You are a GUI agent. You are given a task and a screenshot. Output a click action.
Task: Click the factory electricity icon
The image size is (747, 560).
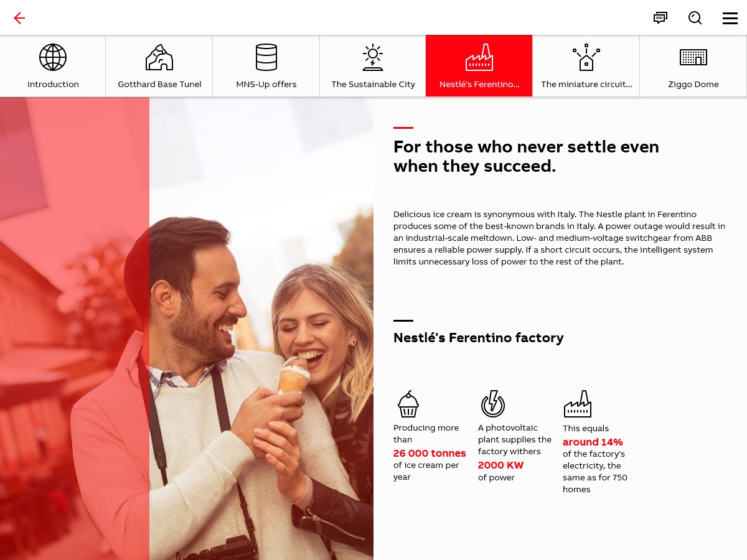pyautogui.click(x=577, y=404)
